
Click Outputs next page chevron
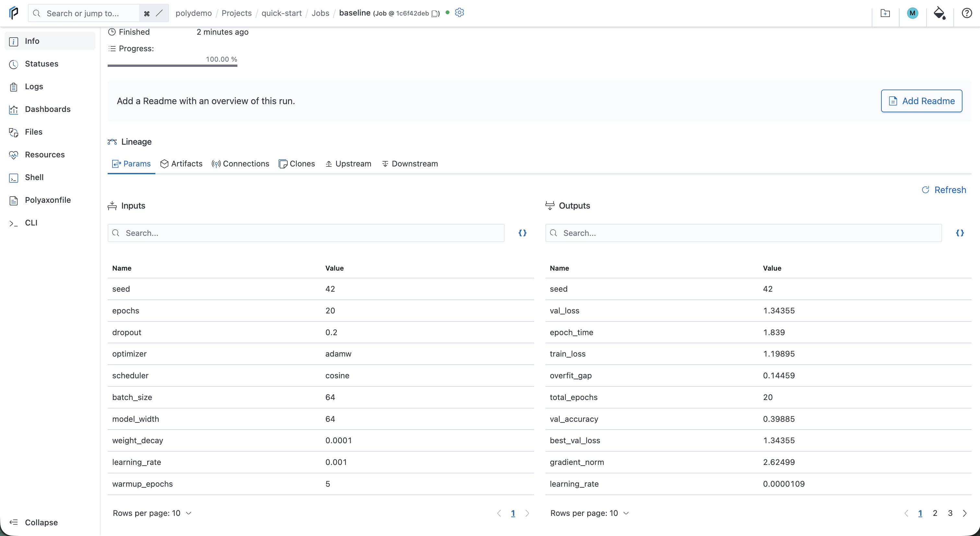pos(964,513)
